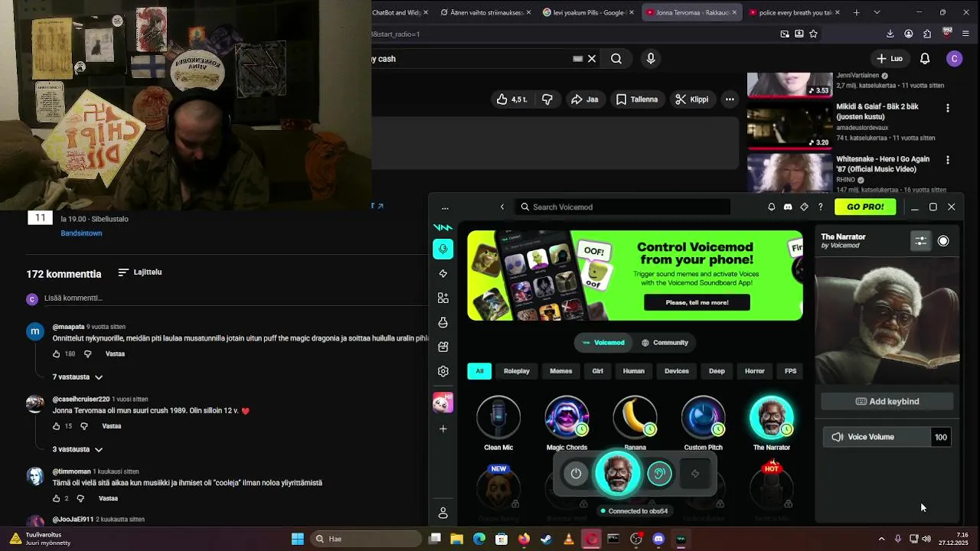Select the All voice filter
980x551 pixels.
click(479, 371)
